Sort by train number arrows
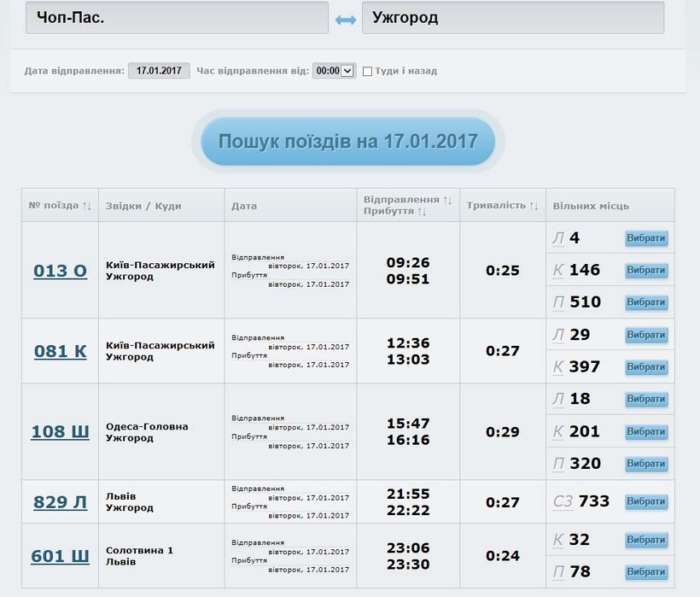The height and width of the screenshot is (597, 700). pos(86,206)
